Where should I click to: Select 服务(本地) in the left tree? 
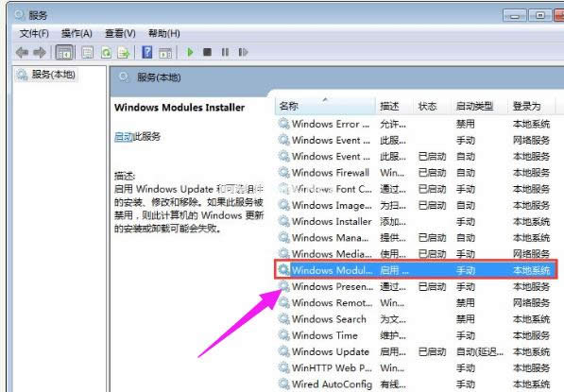pyautogui.click(x=53, y=75)
